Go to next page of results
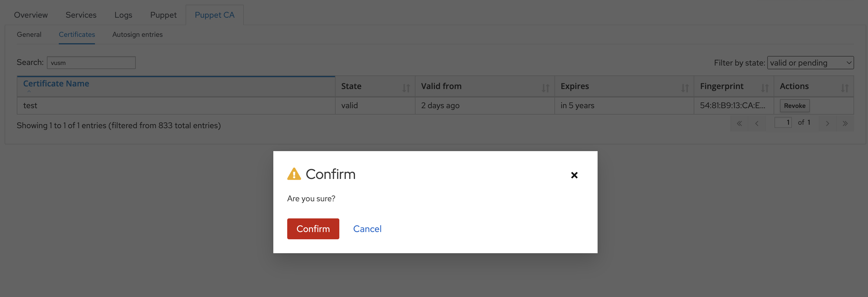This screenshot has width=868, height=297. (x=827, y=123)
